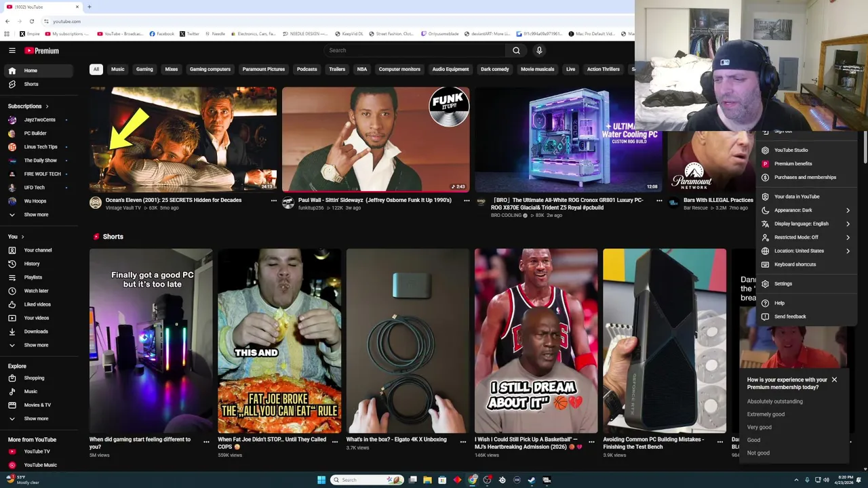Select the Dark comedy filter chip
Image resolution: width=868 pixels, height=488 pixels.
click(x=494, y=69)
